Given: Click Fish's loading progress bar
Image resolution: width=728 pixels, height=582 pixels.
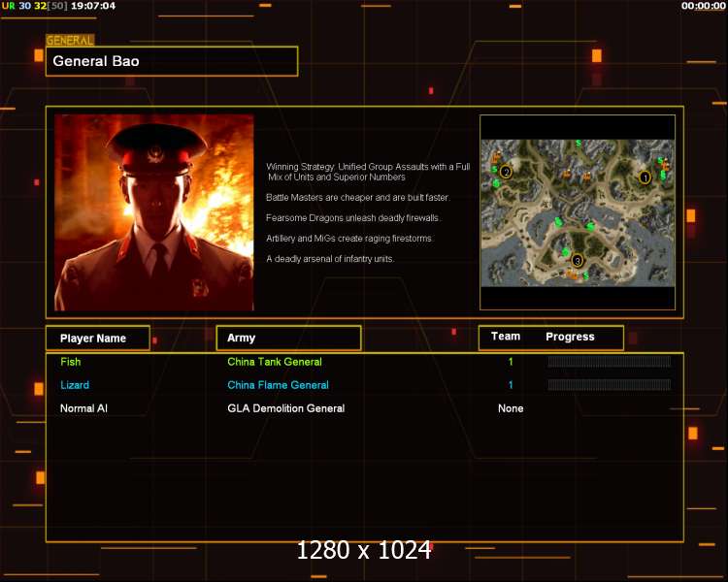Looking at the screenshot, I should click(610, 362).
